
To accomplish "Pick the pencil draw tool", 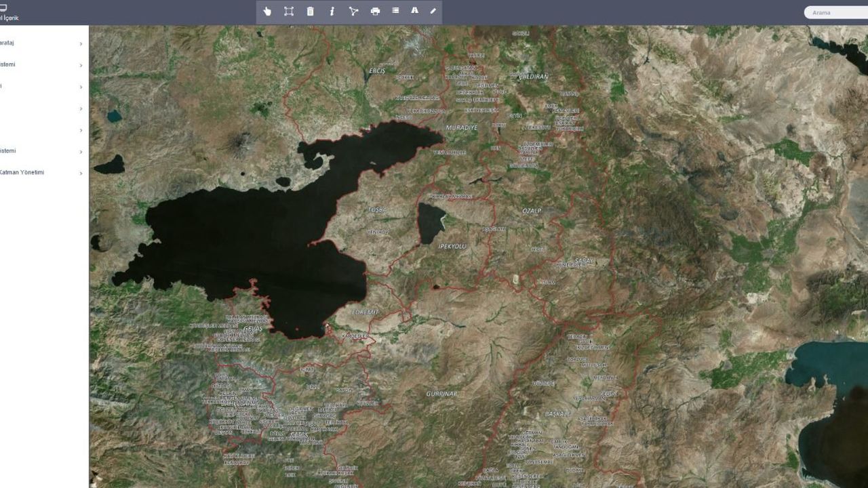I will [433, 11].
